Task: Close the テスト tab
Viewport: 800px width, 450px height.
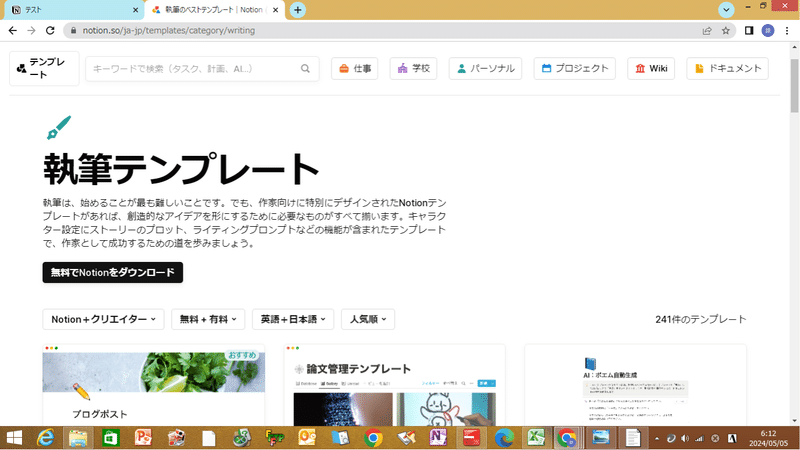Action: 135,10
